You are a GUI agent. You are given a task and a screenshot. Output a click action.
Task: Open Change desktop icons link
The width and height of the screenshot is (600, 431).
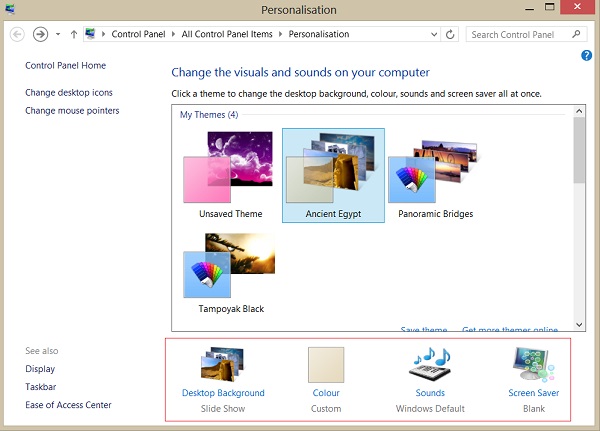[69, 93]
